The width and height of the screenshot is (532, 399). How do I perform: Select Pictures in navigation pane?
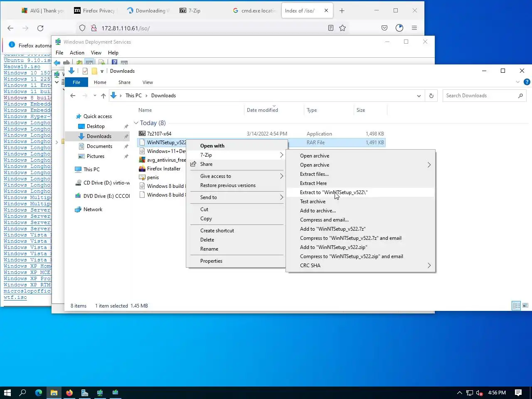[96, 156]
